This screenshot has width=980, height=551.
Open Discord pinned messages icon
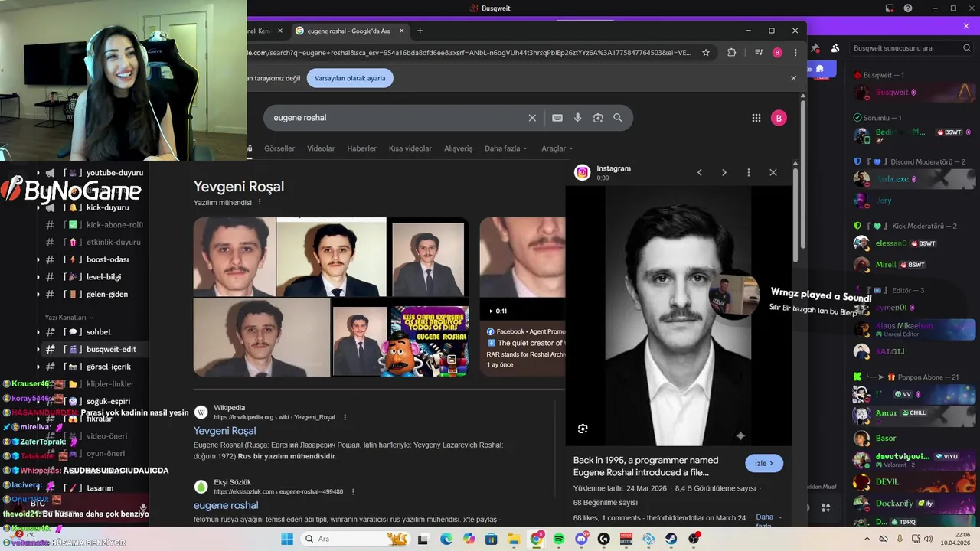(x=815, y=48)
